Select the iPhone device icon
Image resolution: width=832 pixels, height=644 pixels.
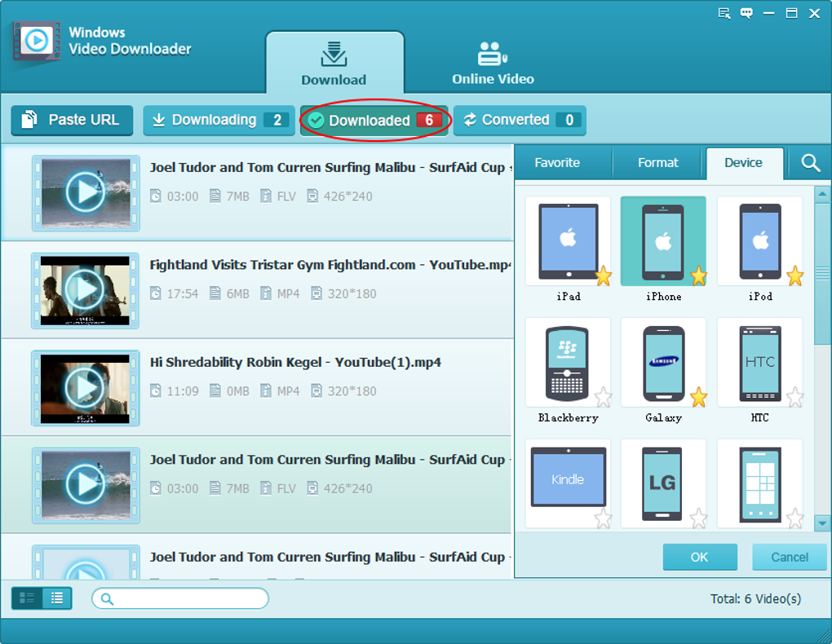(x=662, y=242)
